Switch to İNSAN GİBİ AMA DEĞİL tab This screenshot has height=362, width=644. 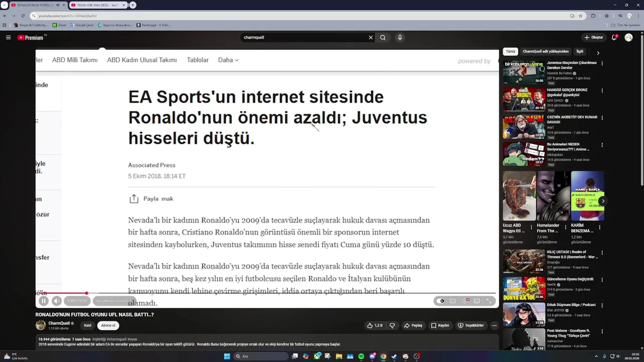98,5
